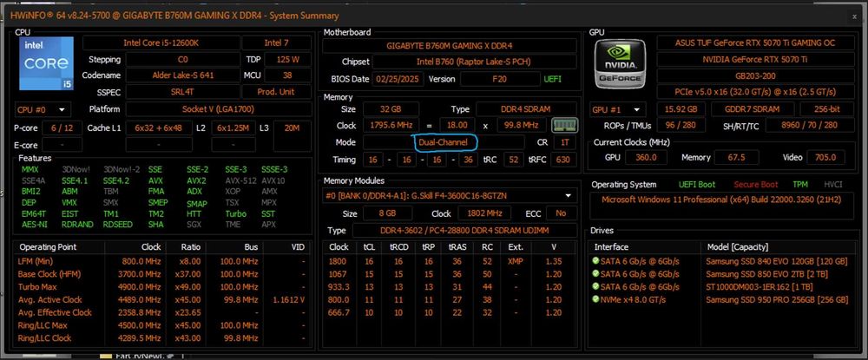Click the 8960 / 70 / 280 shader value
The width and height of the screenshot is (868, 360).
(x=809, y=126)
